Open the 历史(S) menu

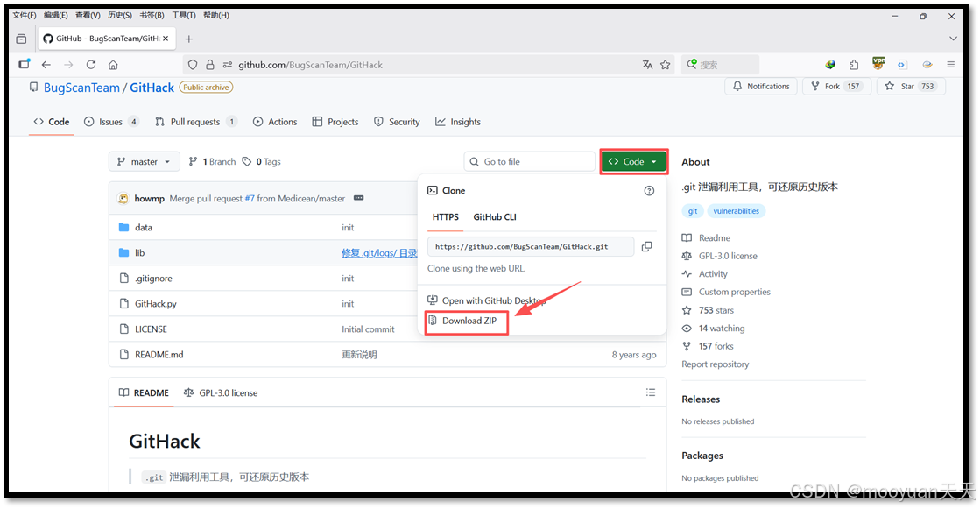120,15
